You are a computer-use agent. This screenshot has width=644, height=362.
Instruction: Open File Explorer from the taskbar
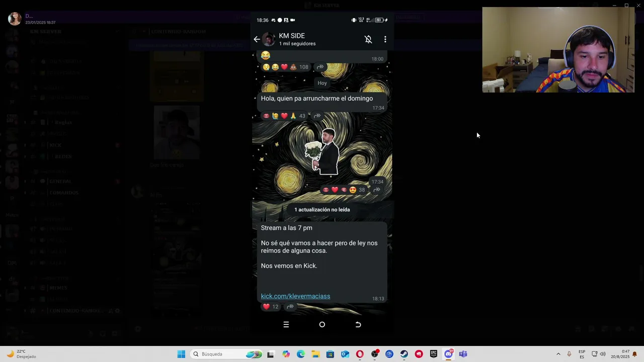(315, 354)
